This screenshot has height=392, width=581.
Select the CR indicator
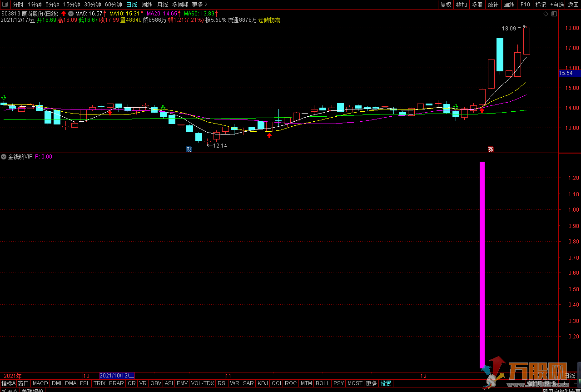point(132,383)
